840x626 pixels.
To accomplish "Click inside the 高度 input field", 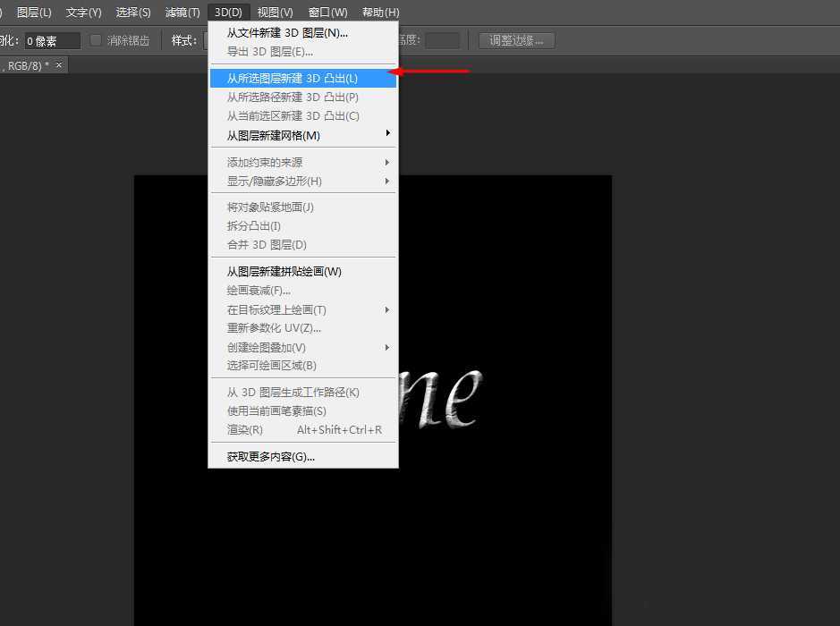I will (443, 39).
